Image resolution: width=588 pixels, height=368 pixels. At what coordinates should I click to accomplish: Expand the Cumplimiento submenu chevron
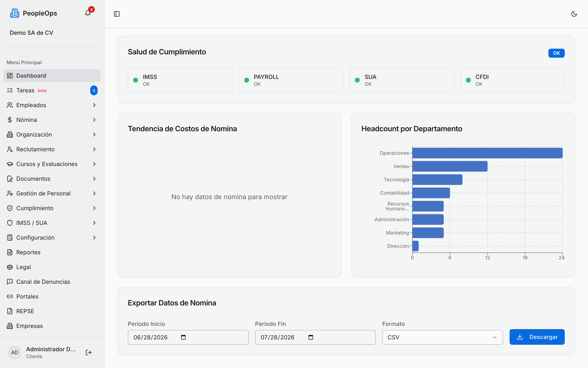[94, 208]
